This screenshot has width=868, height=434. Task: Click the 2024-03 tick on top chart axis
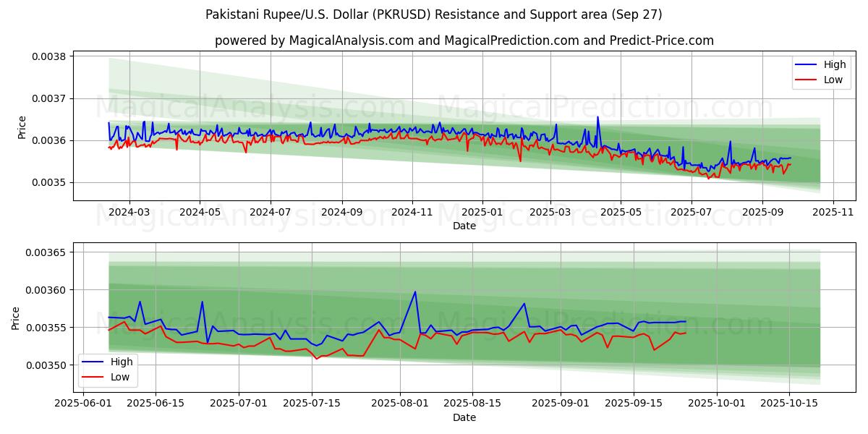click(129, 212)
